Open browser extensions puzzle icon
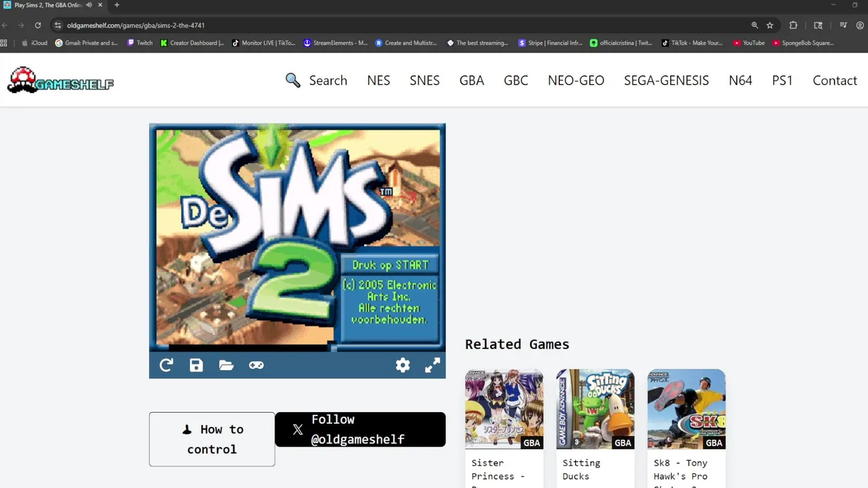This screenshot has width=868, height=488. click(793, 25)
